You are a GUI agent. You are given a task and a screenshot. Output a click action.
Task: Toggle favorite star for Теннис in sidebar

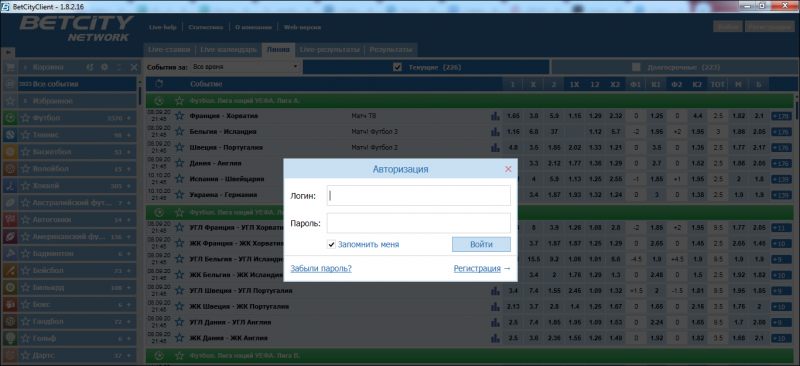click(x=25, y=135)
